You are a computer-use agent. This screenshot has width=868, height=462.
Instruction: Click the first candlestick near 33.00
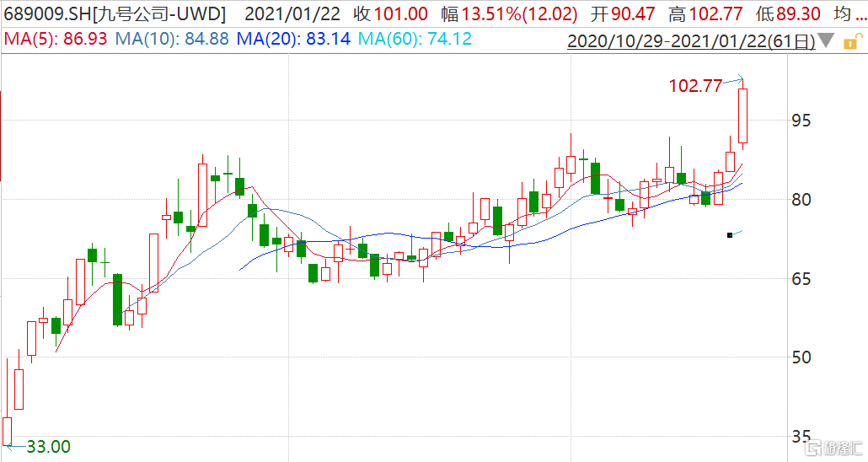(8, 401)
